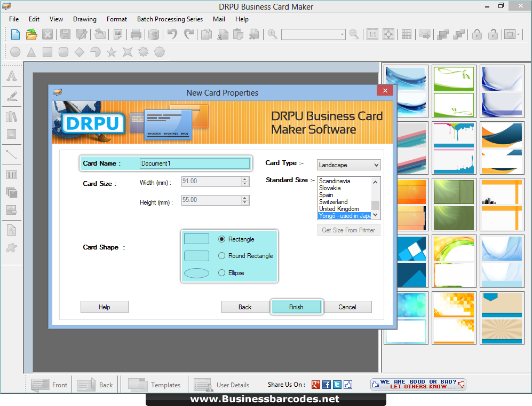Select Spain in Standard Size list
The image size is (532, 406).
(x=326, y=195)
